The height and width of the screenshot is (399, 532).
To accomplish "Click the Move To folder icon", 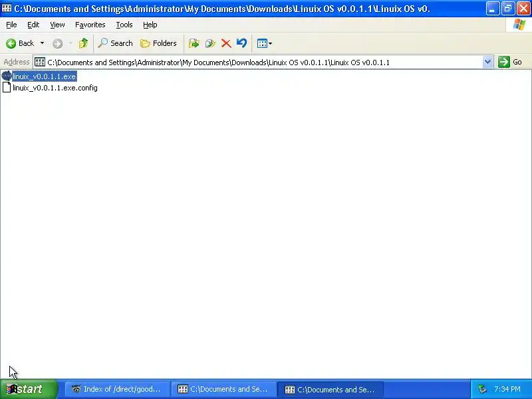I will click(x=194, y=43).
